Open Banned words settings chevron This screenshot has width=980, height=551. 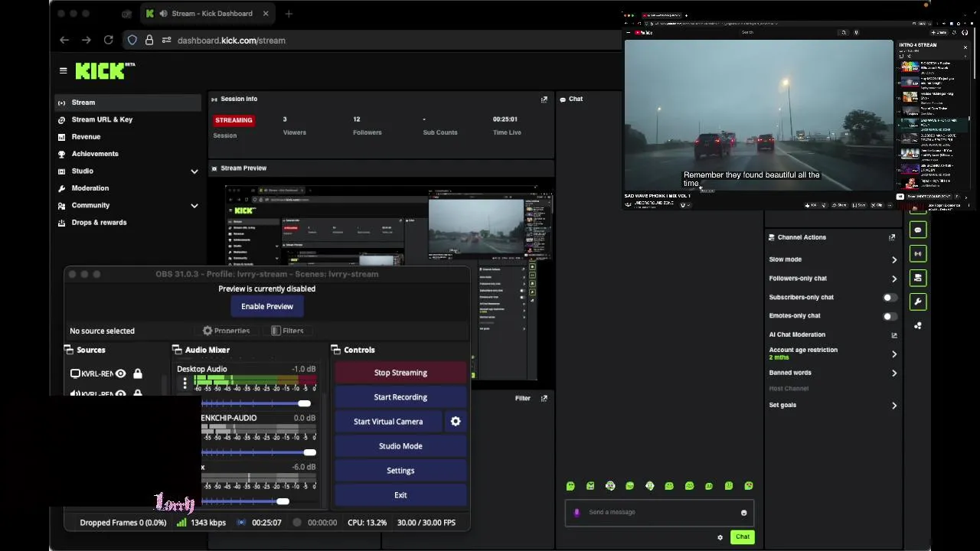point(894,373)
